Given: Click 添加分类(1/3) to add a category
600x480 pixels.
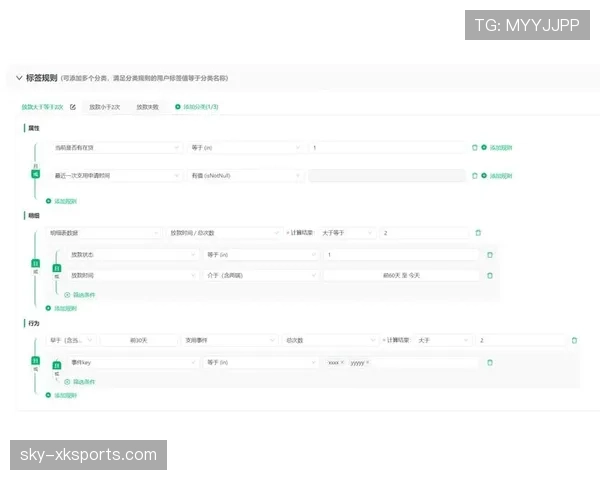Looking at the screenshot, I should pyautogui.click(x=197, y=107).
